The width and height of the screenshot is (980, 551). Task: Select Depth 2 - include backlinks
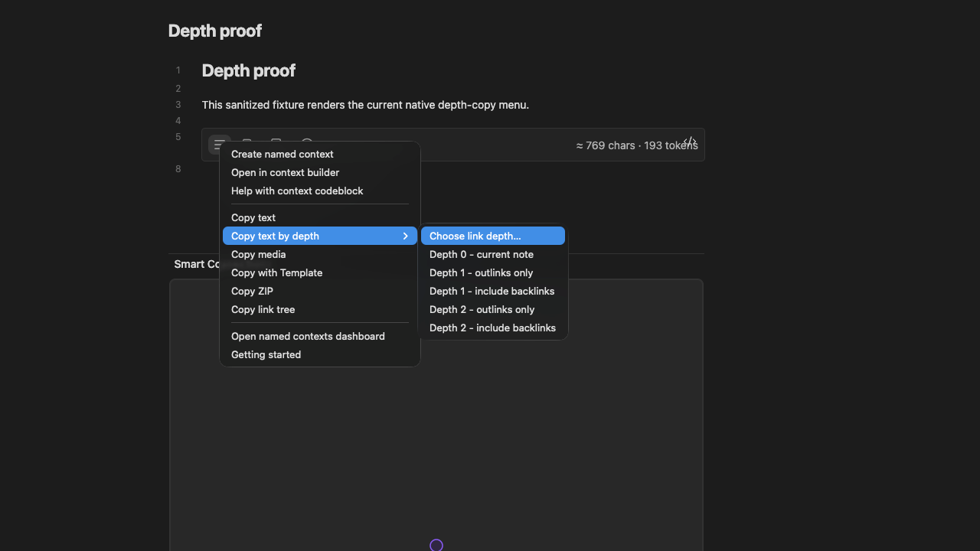(493, 328)
